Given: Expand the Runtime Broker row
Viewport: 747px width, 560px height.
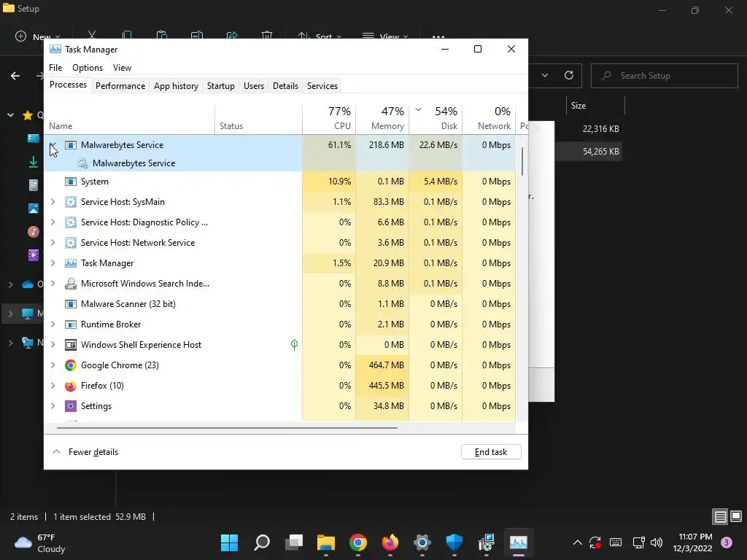Looking at the screenshot, I should coord(53,324).
